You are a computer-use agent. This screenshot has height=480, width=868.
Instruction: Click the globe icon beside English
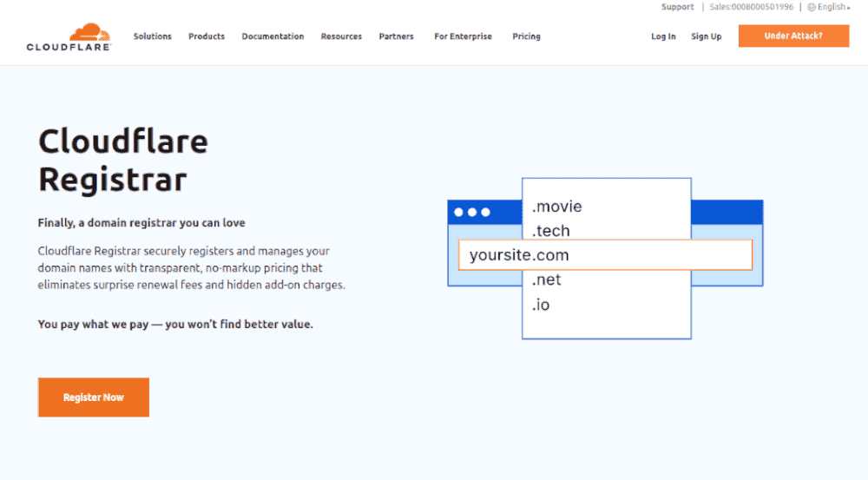point(812,7)
